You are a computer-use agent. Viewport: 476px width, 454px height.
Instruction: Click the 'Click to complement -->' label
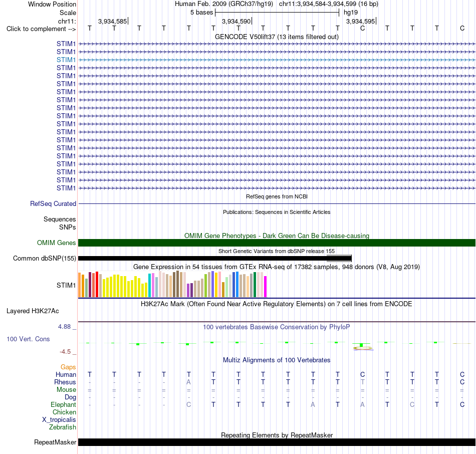click(x=41, y=29)
